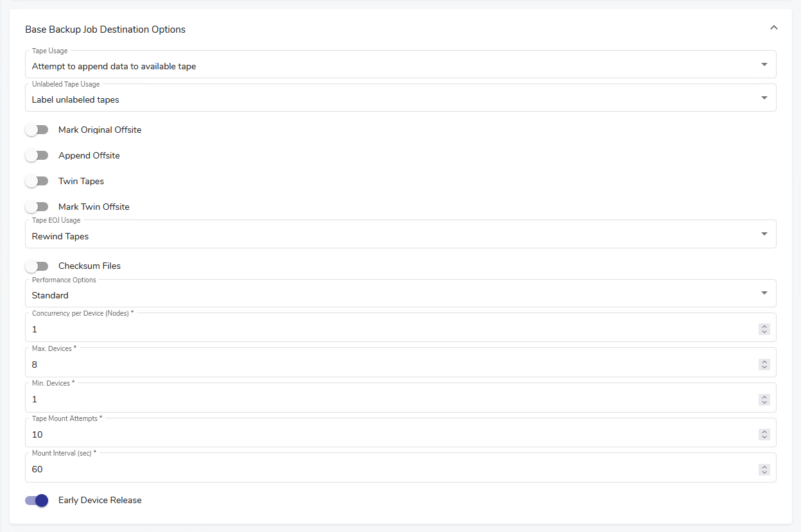Screen dimensions: 801x532
Task: Toggle the Mark Twin Offsite switch
Action: [37, 207]
